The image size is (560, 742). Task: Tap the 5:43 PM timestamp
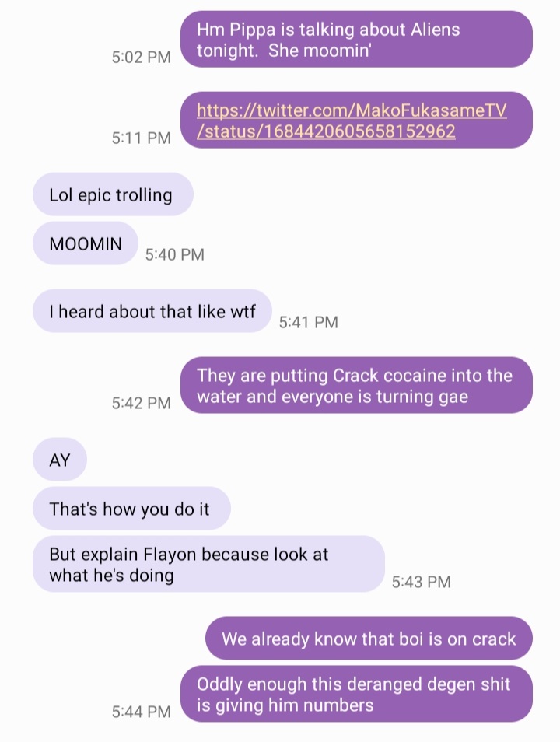click(x=422, y=582)
